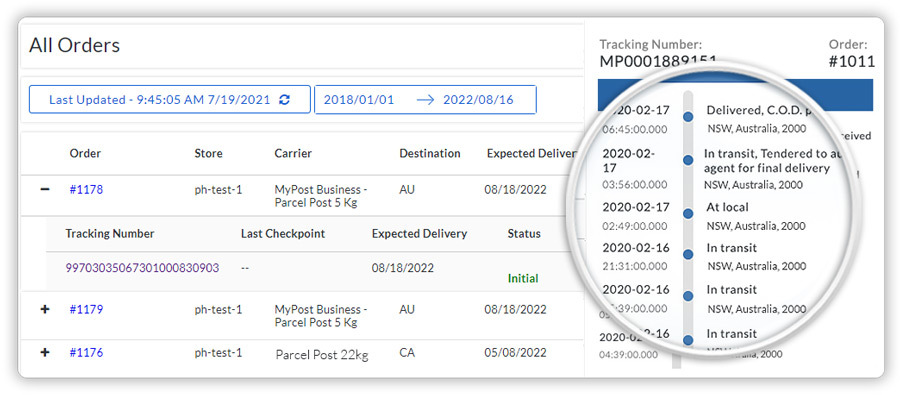The width and height of the screenshot is (900, 395).
Task: Open order #1179 link
Action: 86,309
